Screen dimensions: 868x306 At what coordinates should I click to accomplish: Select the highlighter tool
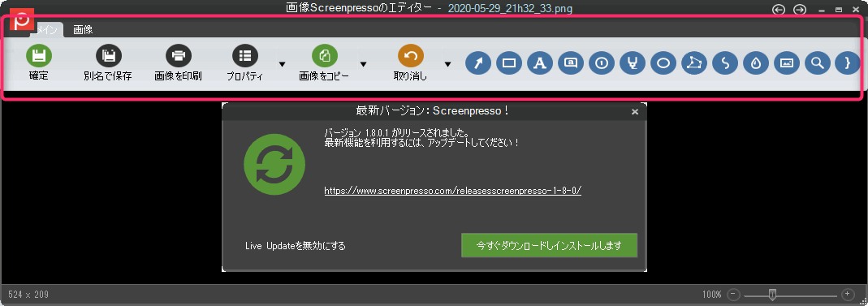click(x=633, y=63)
